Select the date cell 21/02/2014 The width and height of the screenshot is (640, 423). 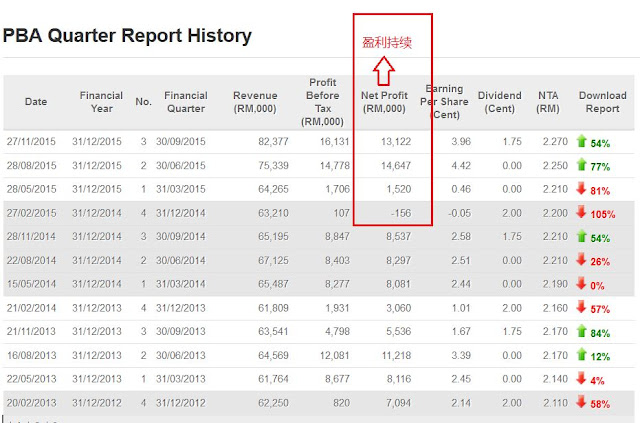31,307
